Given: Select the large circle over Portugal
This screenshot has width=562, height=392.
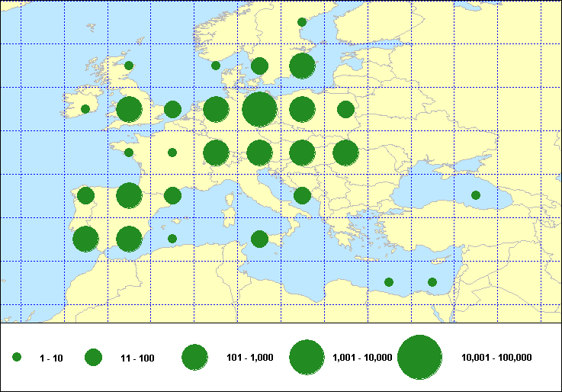Looking at the screenshot, I should pos(85,239).
